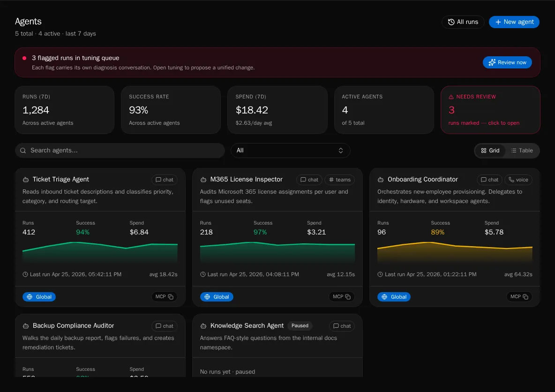Click the Spend (7D) $18.42 card
Image resolution: width=555 pixels, height=392 pixels.
tap(277, 110)
